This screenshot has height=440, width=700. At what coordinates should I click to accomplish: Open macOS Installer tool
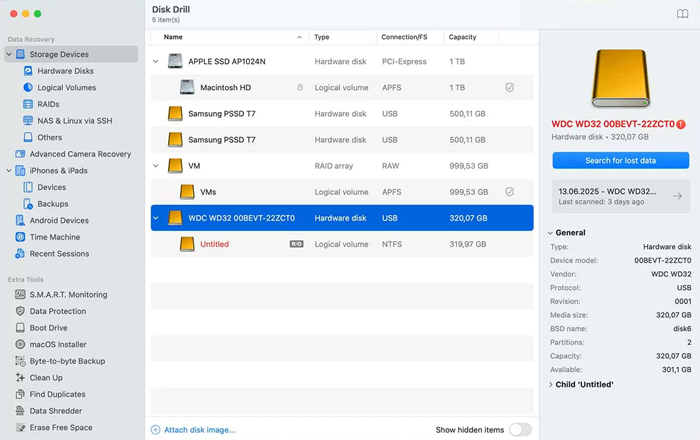pos(58,345)
